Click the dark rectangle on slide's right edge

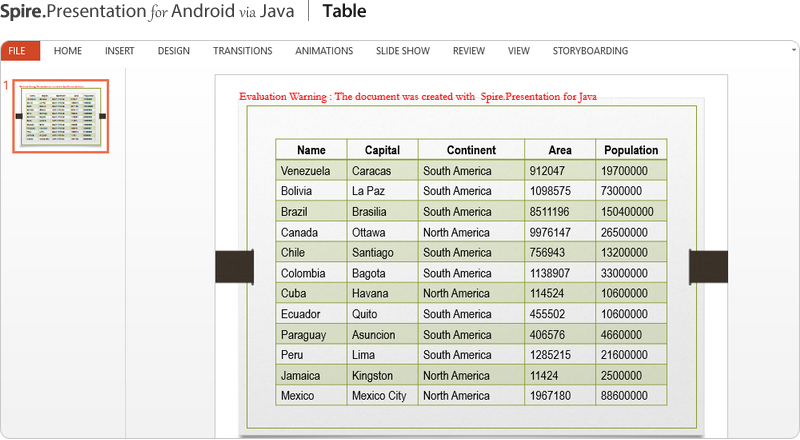(x=708, y=267)
